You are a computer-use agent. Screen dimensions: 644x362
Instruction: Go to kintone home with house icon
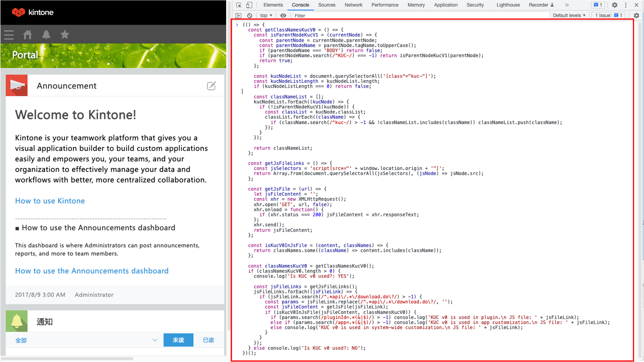pyautogui.click(x=27, y=34)
